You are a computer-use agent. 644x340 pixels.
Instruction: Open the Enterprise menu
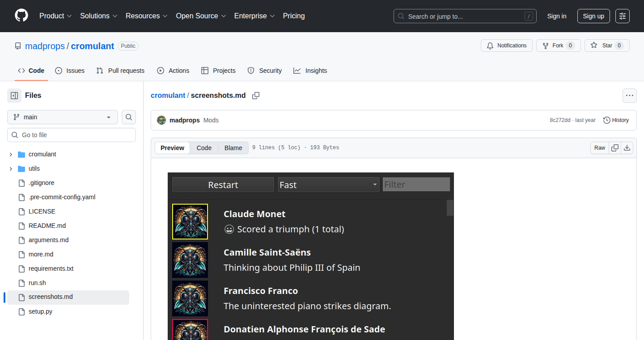(254, 16)
